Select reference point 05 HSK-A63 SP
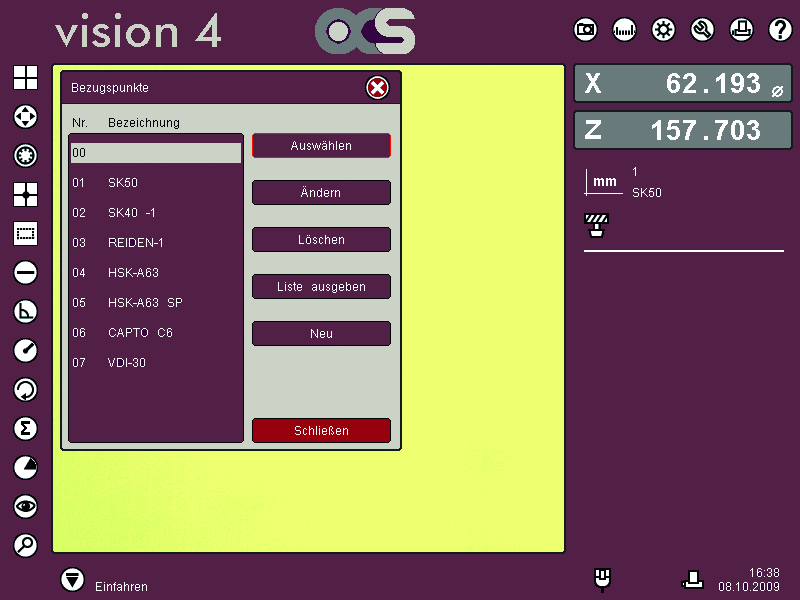 coord(156,303)
